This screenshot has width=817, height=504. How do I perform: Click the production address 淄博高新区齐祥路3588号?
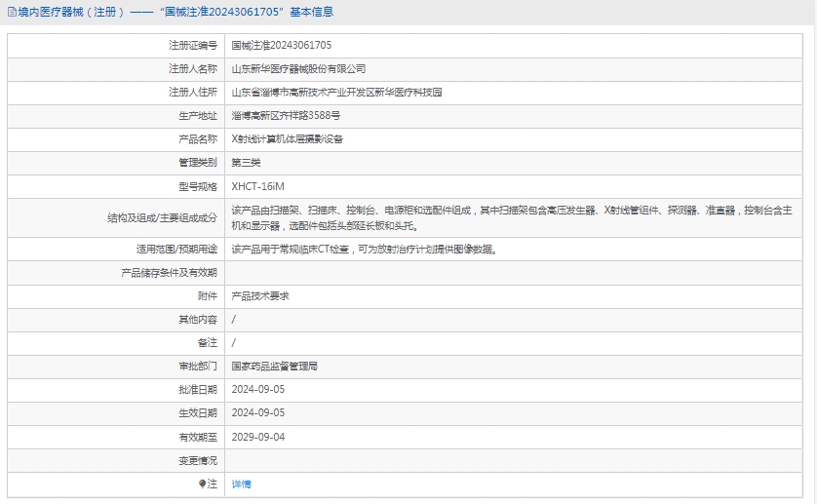286,115
